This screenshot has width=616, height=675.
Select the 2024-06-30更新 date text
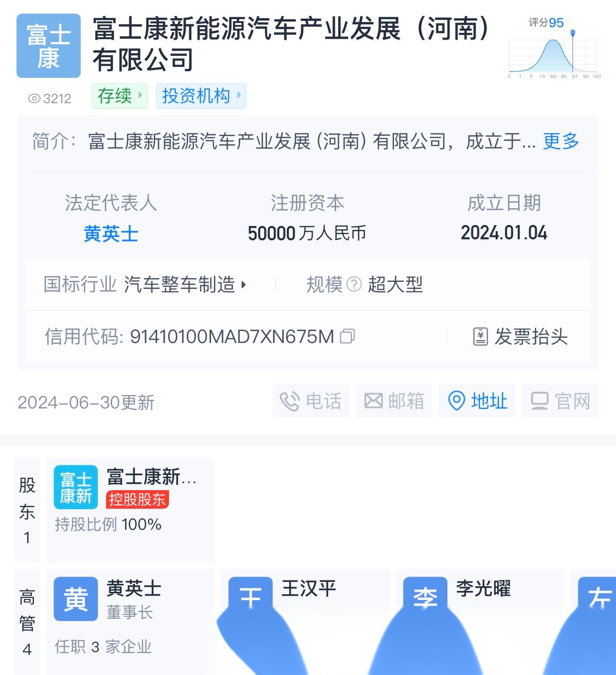[x=86, y=403]
